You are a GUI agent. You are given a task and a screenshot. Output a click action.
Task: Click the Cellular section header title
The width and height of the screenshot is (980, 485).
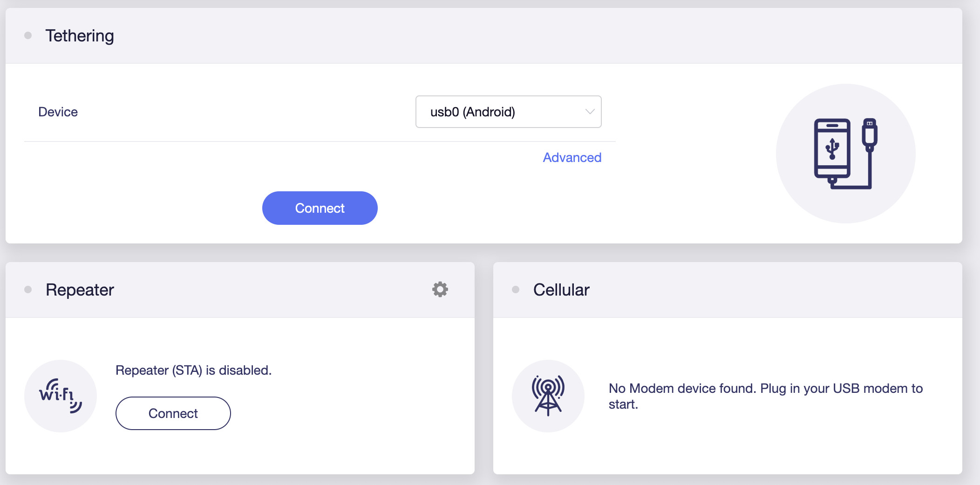coord(561,290)
